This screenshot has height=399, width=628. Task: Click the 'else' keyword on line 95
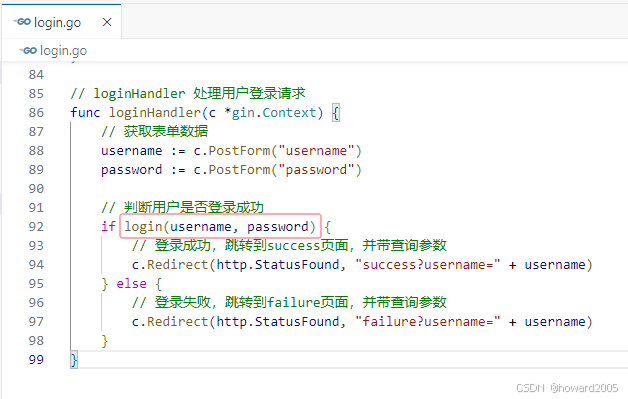pos(131,284)
